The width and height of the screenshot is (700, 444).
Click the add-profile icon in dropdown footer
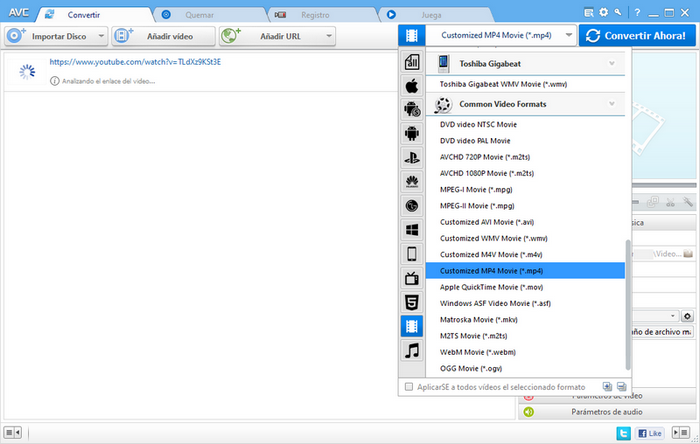click(x=607, y=386)
